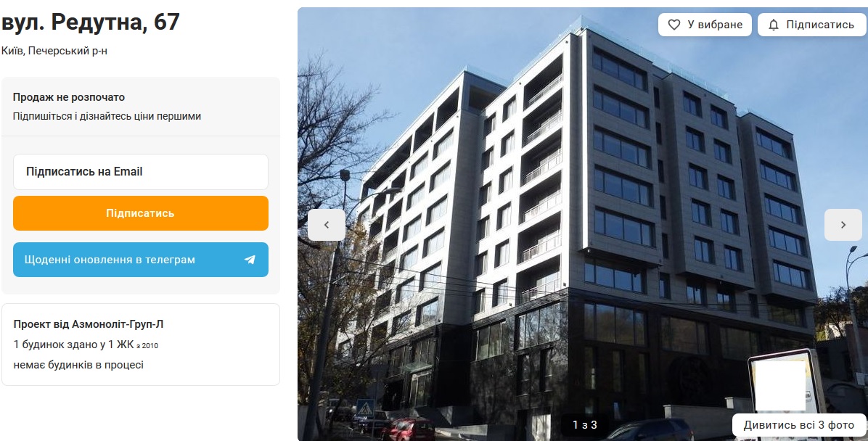Click the Продаж не розпочато status
Viewport: 868px width, 441px height.
pyautogui.click(x=69, y=97)
